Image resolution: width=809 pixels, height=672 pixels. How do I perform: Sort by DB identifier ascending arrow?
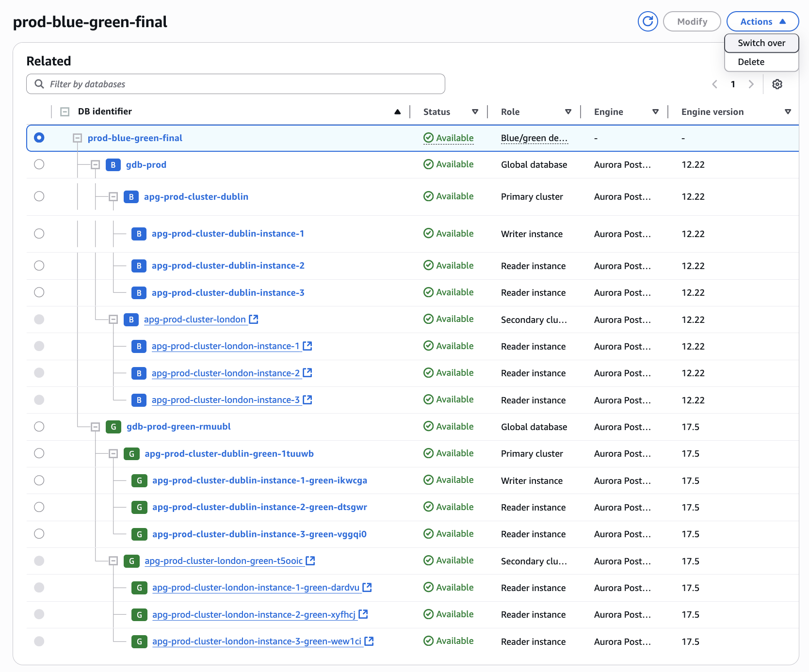pos(397,112)
